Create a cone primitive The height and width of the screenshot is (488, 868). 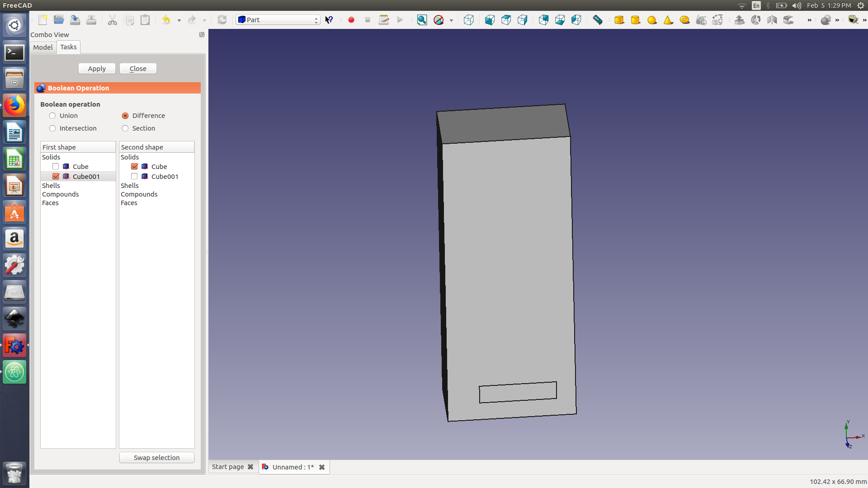[668, 20]
